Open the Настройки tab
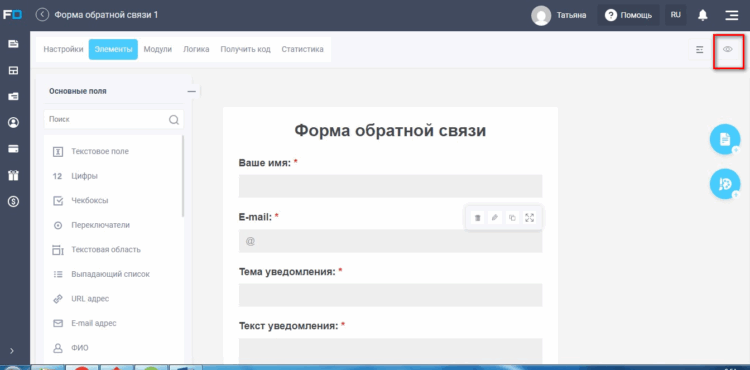 63,49
